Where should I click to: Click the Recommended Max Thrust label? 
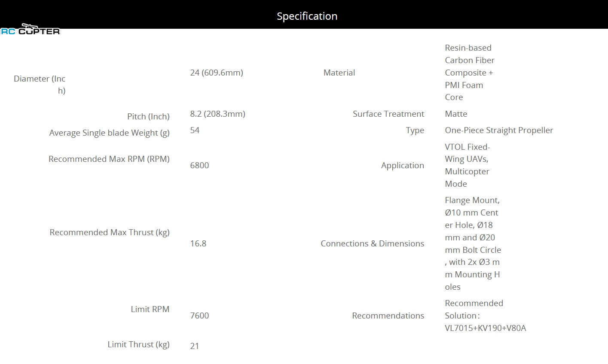coord(110,232)
